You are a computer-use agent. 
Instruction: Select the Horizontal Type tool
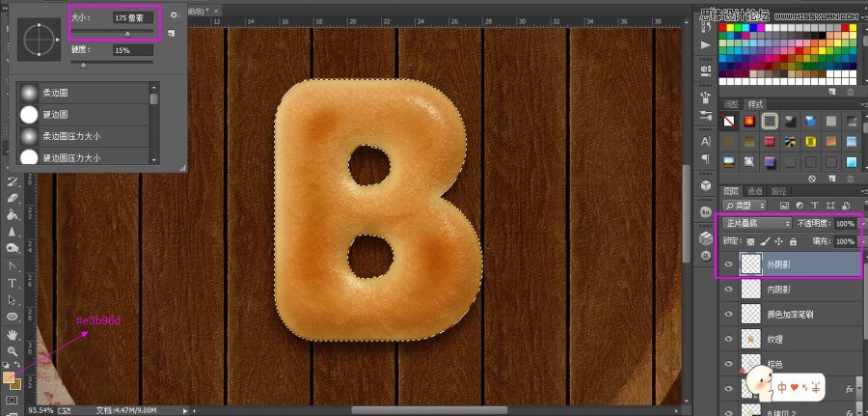(13, 283)
